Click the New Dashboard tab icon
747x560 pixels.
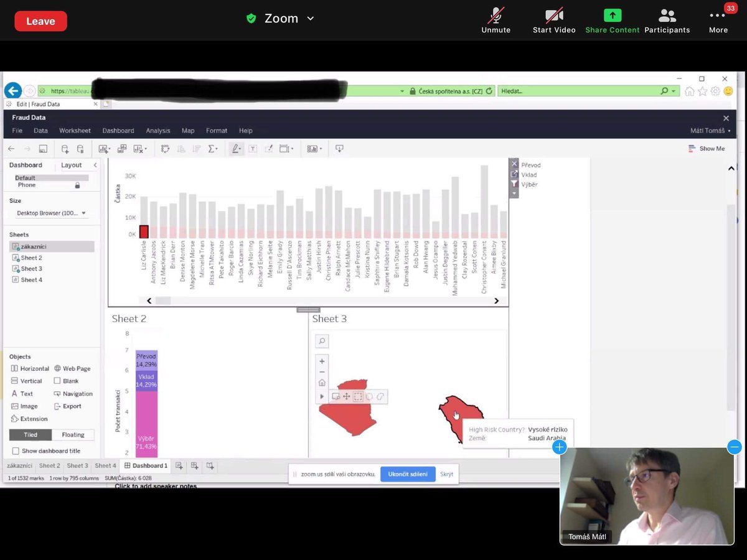tap(194, 465)
